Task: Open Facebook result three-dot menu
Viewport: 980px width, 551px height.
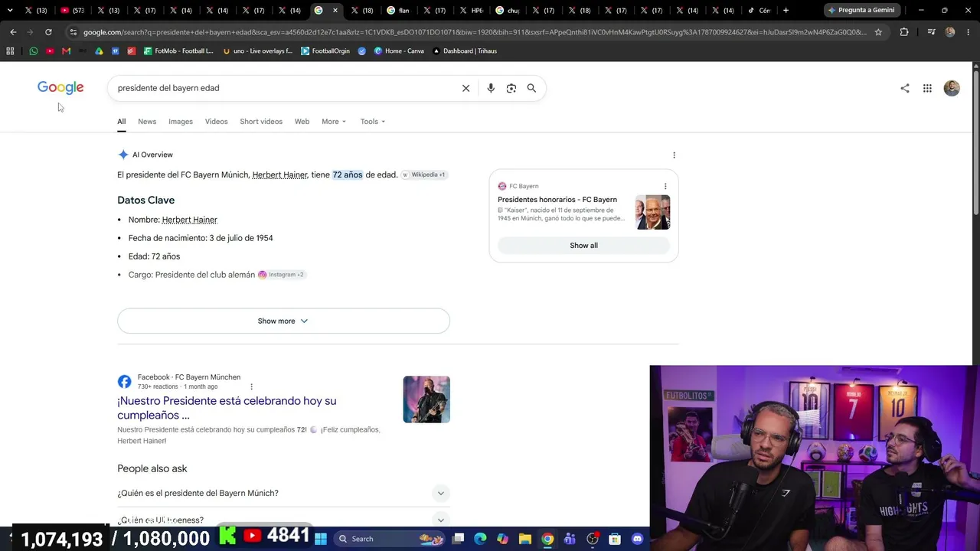Action: (251, 386)
